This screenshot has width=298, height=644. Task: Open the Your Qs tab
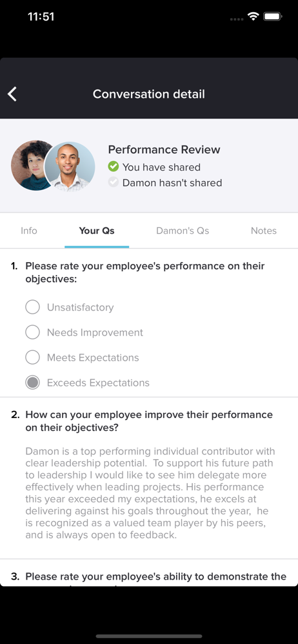[x=97, y=231]
